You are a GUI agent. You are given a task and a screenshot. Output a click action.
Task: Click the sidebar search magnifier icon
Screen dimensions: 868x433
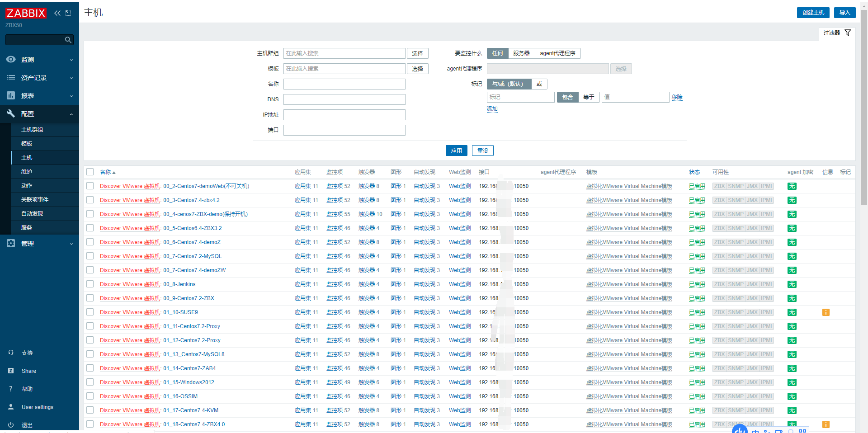tap(68, 40)
